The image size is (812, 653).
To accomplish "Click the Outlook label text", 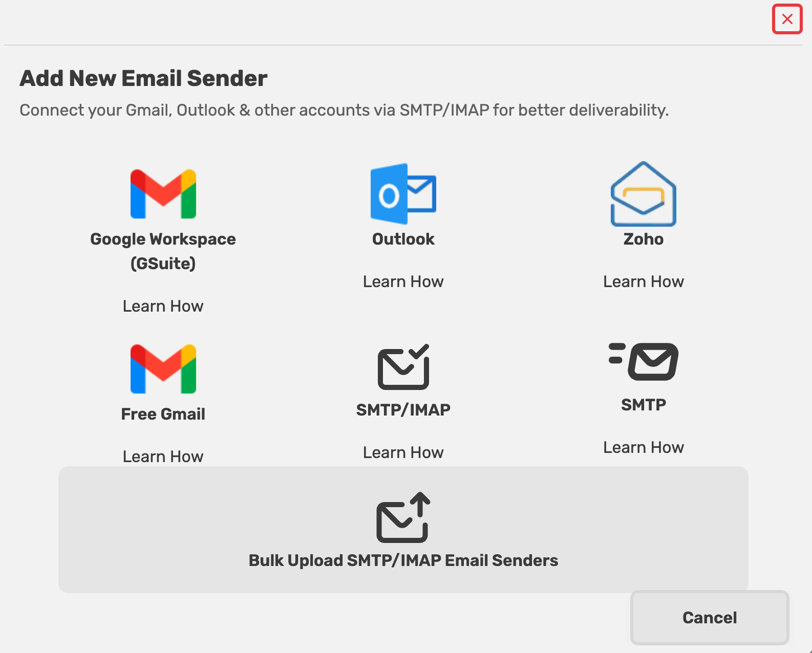I will click(403, 239).
